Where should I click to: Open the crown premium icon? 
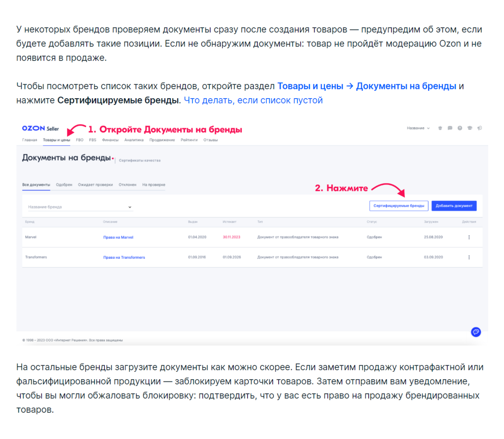click(440, 128)
